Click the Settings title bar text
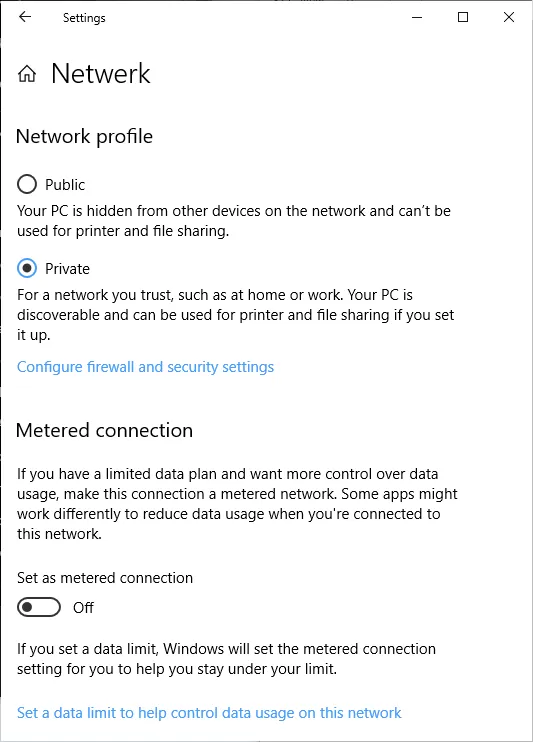 point(84,18)
